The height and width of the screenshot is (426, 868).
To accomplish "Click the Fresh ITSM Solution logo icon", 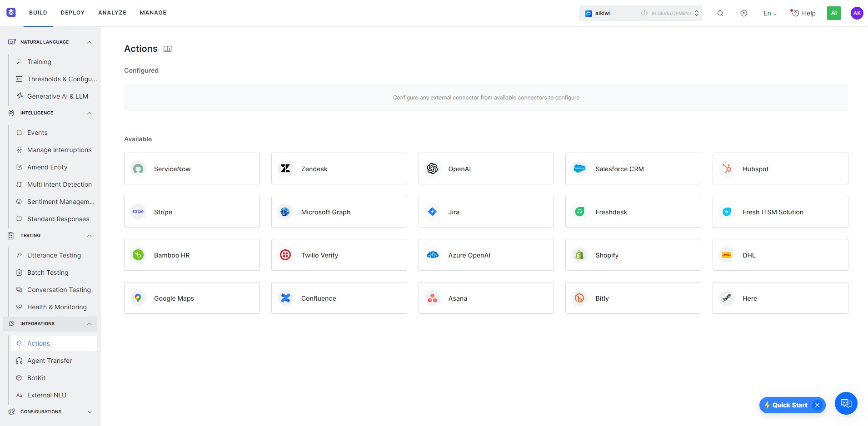I will 727,212.
